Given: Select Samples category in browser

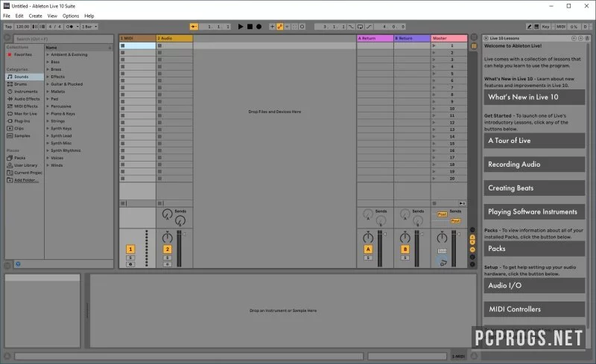Looking at the screenshot, I should click(22, 135).
